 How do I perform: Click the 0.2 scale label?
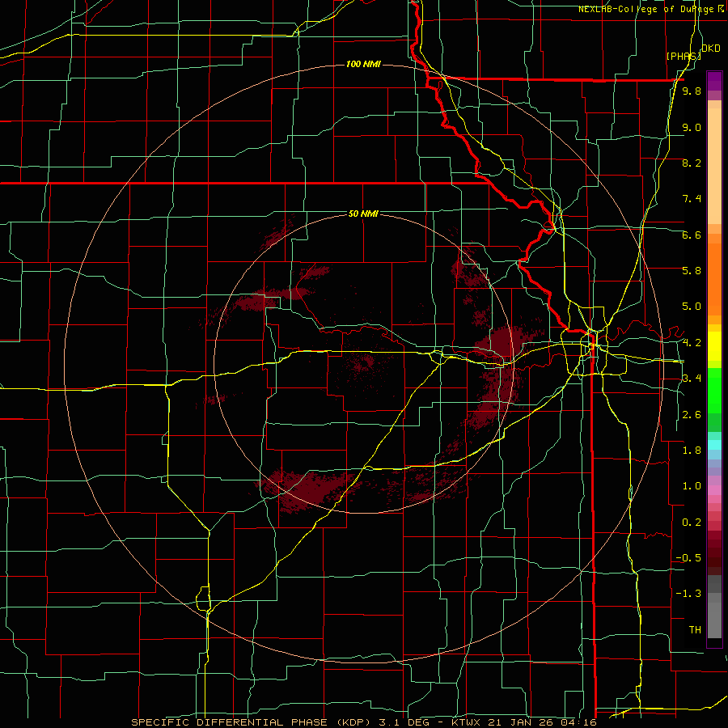coord(692,523)
